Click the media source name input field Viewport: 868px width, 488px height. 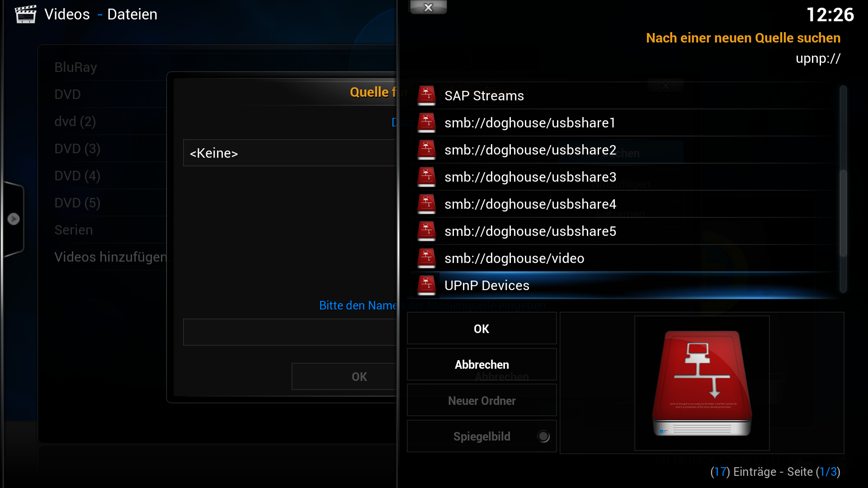289,332
